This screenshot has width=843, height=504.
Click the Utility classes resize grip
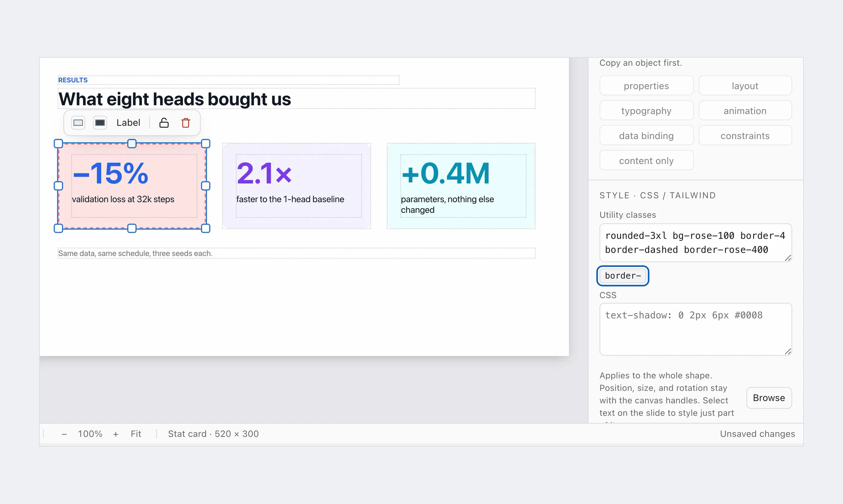tap(788, 258)
